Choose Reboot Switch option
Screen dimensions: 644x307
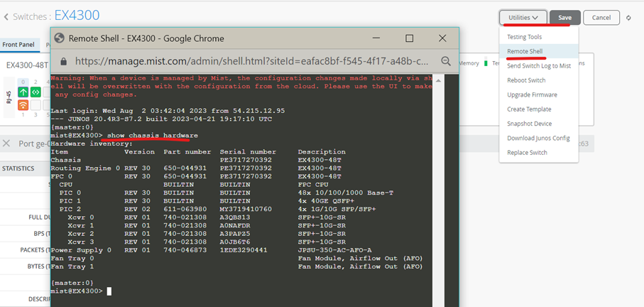click(x=526, y=80)
